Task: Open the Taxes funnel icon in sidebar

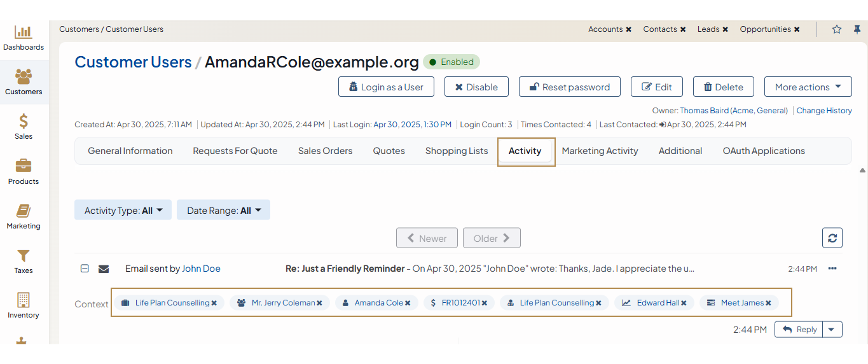Action: coord(24,256)
